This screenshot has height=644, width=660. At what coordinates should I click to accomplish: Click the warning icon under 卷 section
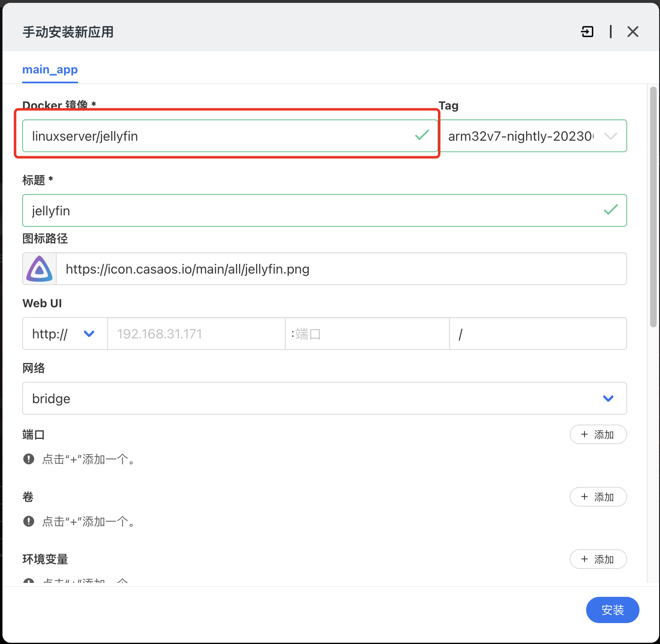click(x=29, y=521)
